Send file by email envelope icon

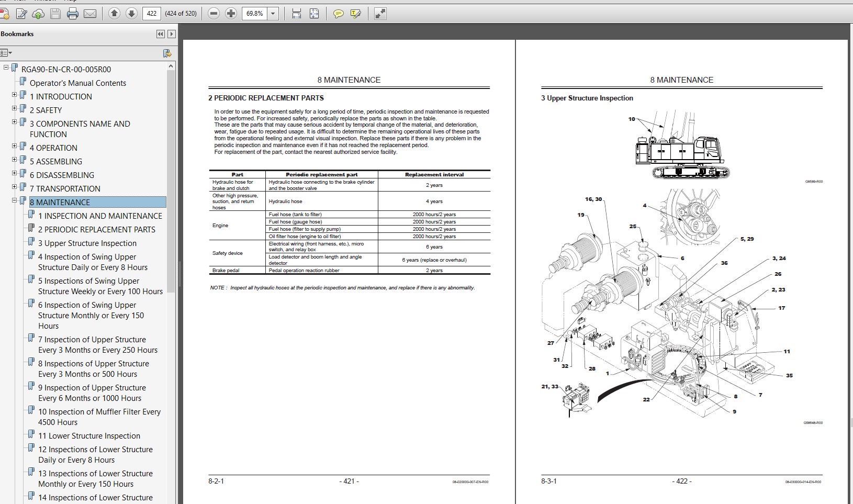[x=90, y=14]
